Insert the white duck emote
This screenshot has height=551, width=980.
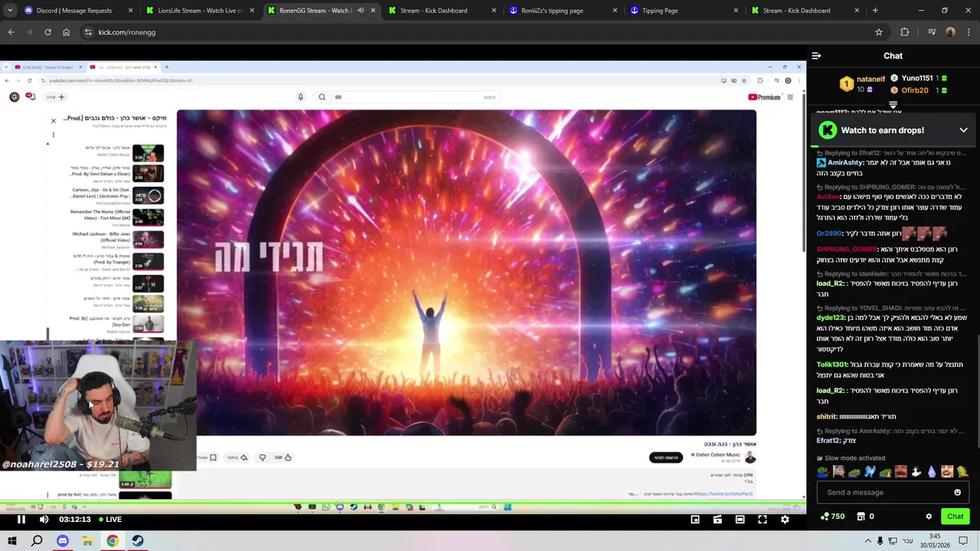tap(916, 471)
